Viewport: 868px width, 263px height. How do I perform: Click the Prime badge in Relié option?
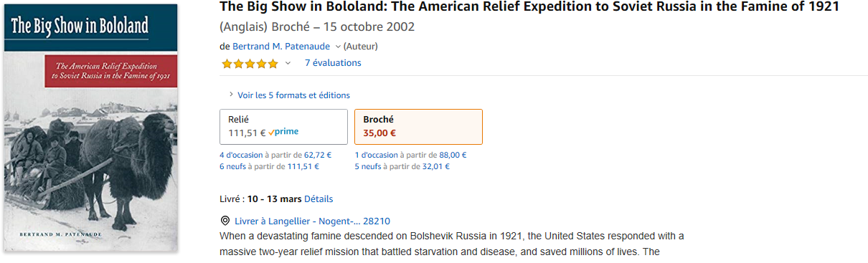point(283,132)
